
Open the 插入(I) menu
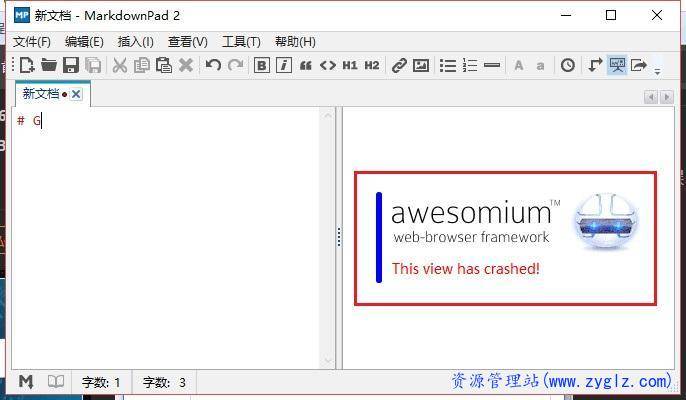click(x=136, y=42)
